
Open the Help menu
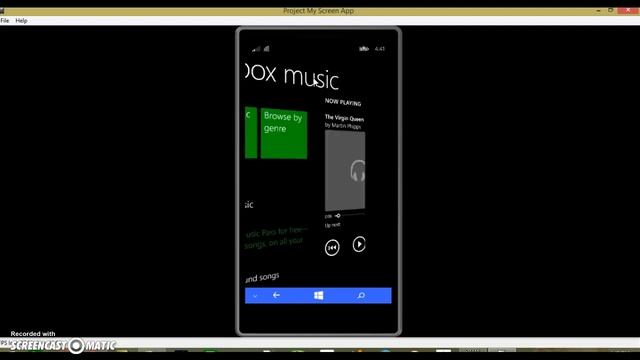21,20
